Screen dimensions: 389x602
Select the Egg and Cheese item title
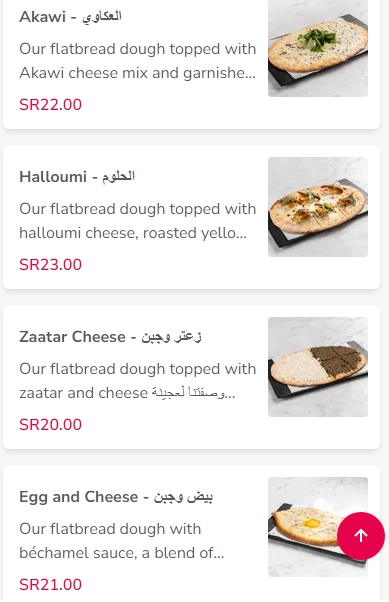[116, 497]
